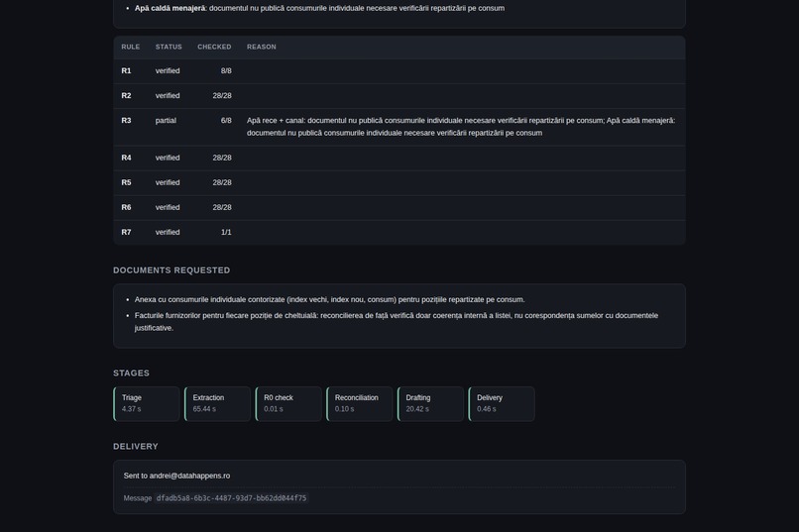Click the 'Anexa cu consumurile individuale' bullet

point(330,300)
